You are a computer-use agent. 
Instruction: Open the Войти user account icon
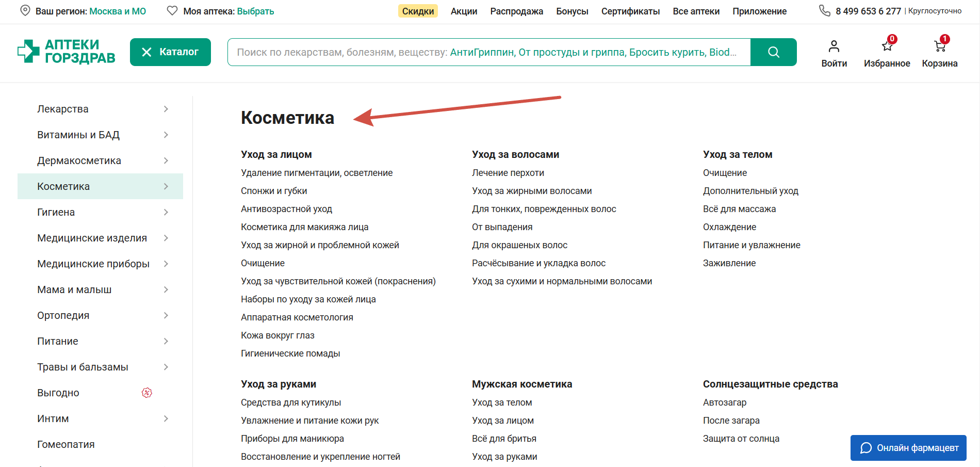pyautogui.click(x=834, y=46)
